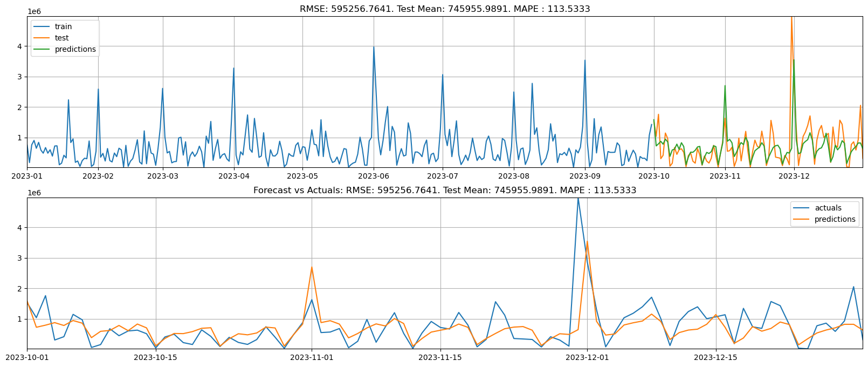Click the 2023-06 x-axis tick label
868x367 pixels.
point(374,176)
